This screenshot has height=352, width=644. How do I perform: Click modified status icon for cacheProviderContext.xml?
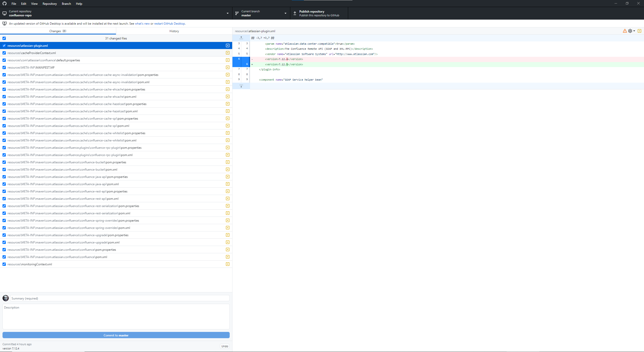228,53
